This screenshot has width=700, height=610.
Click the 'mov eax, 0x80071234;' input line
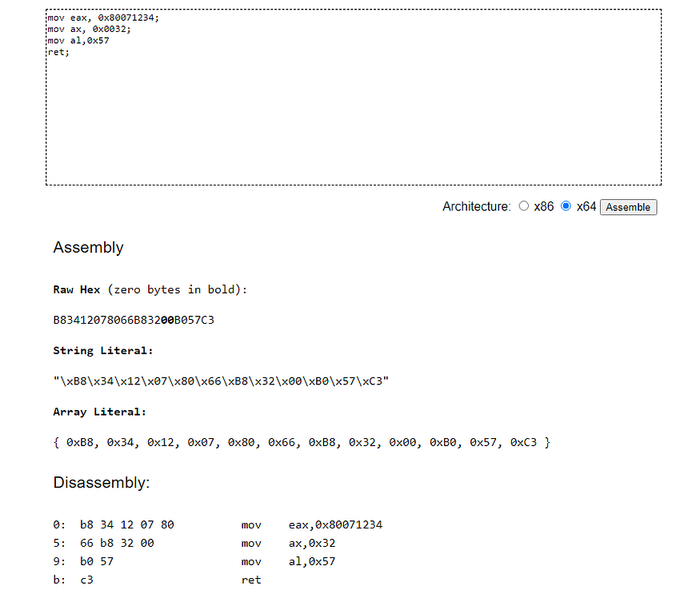tap(103, 18)
